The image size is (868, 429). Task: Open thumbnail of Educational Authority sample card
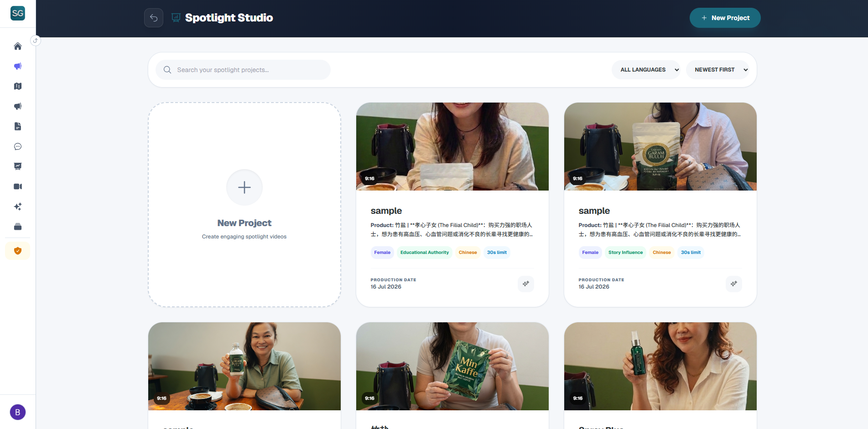pos(452,146)
